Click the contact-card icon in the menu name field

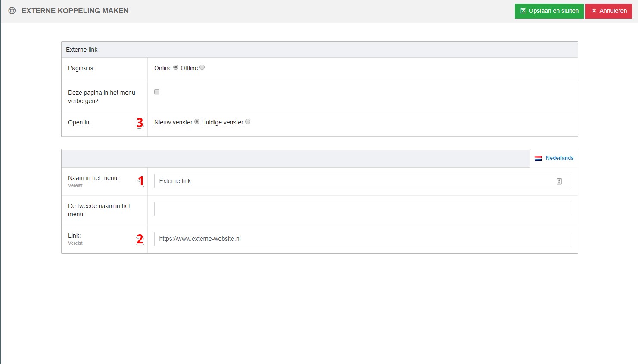point(559,181)
